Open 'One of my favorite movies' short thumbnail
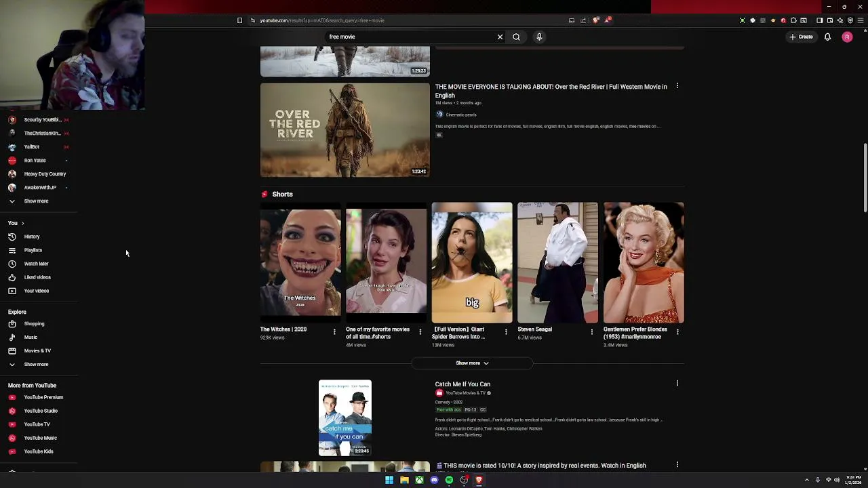 386,263
